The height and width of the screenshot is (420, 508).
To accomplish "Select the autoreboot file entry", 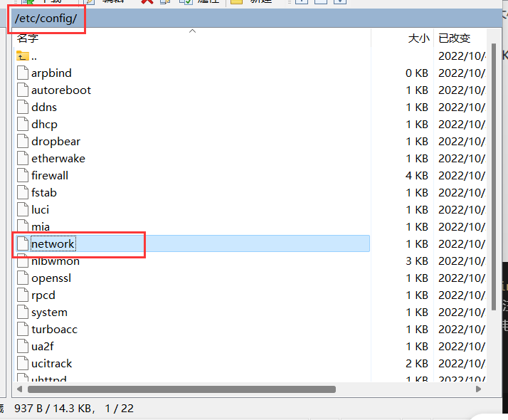I will pos(61,90).
